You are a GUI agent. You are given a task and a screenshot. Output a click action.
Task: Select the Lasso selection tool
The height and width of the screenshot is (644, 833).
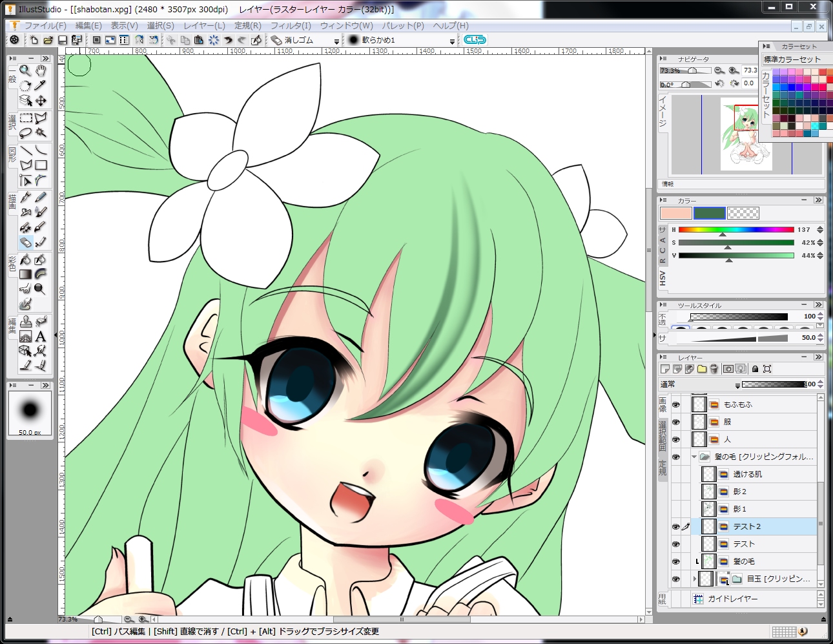point(25,132)
